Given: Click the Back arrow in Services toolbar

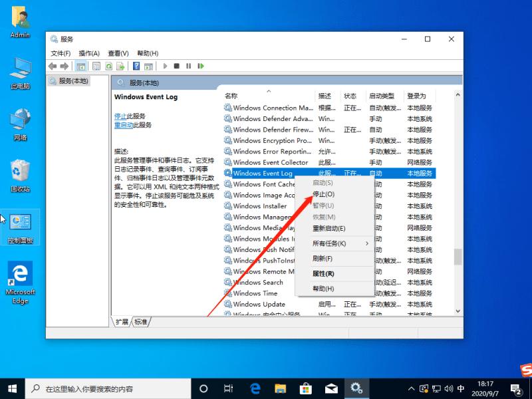Looking at the screenshot, I should [53, 66].
